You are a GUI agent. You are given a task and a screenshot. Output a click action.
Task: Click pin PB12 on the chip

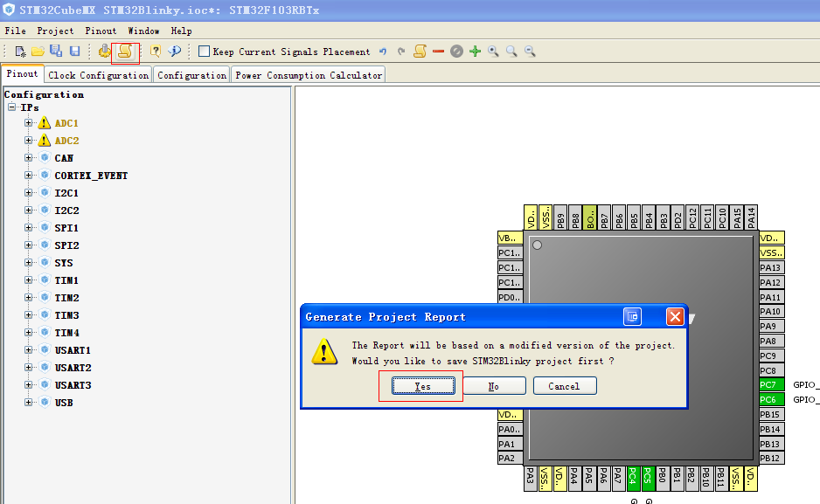tap(771, 458)
